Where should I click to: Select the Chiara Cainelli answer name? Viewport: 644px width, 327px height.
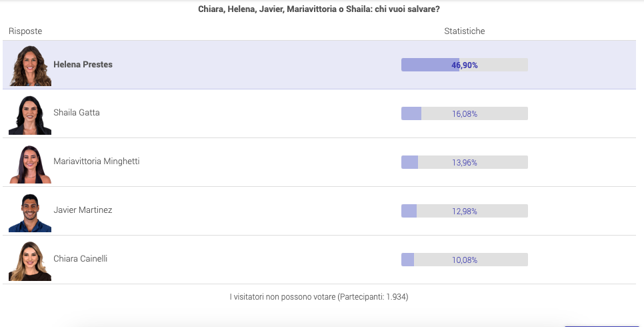pyautogui.click(x=81, y=259)
